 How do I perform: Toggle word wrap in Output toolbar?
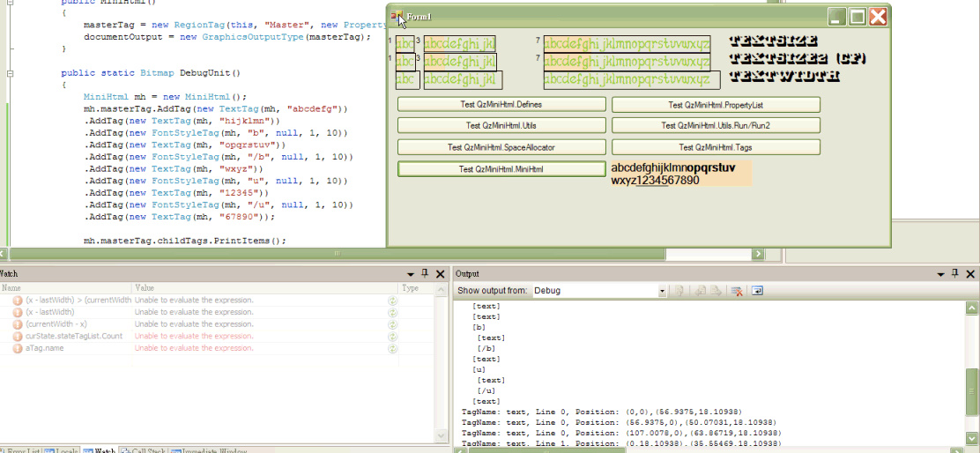click(x=757, y=291)
